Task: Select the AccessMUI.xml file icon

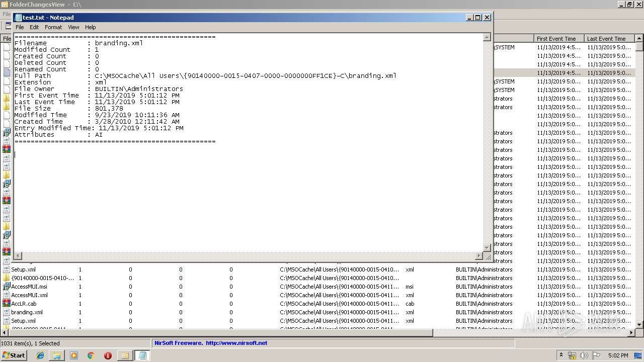Action: click(7, 295)
